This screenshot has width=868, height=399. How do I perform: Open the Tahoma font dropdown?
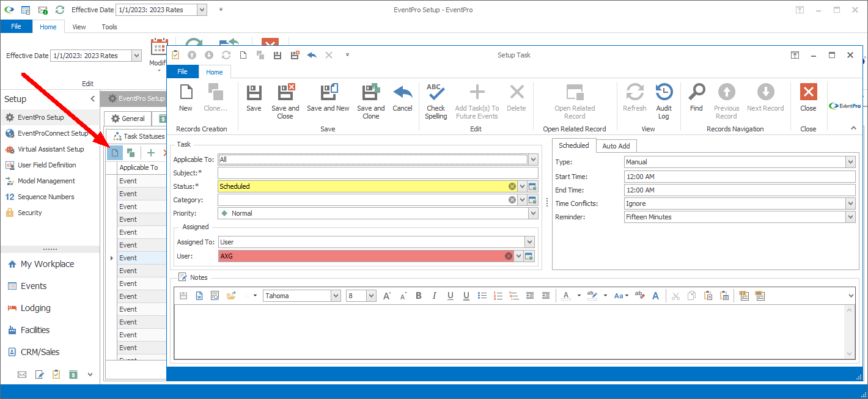(x=336, y=296)
